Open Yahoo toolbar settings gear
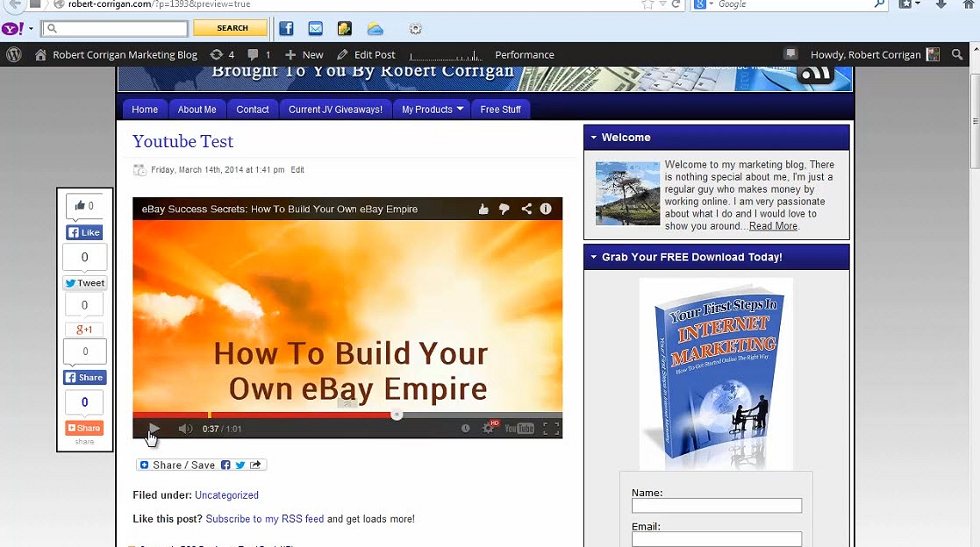Viewport: 980px width, 547px height. click(x=415, y=29)
